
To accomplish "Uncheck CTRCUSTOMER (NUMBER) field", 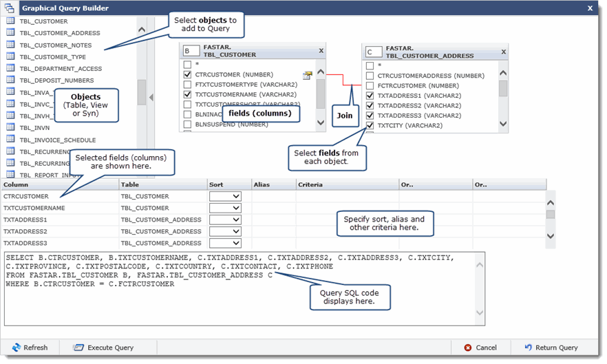I will point(187,74).
